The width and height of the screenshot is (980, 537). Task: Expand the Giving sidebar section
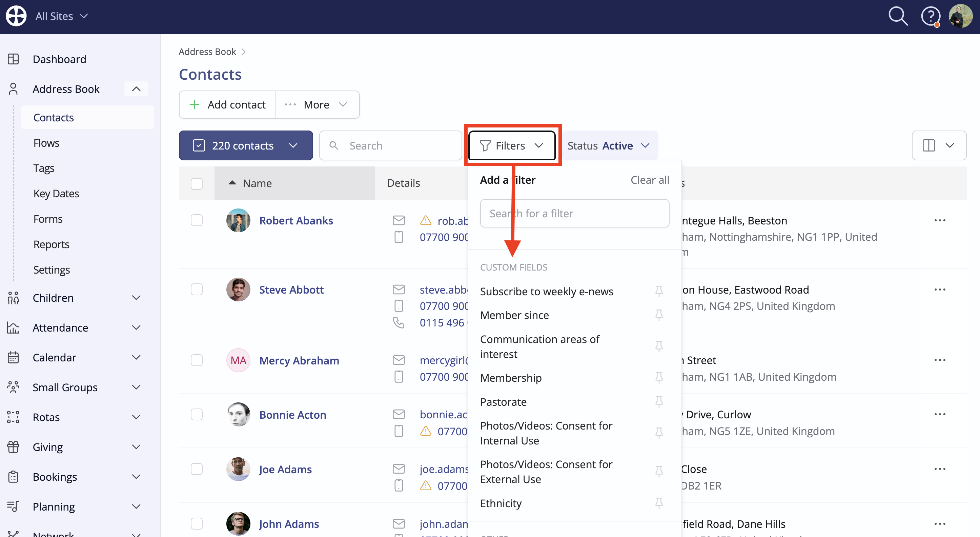point(136,447)
